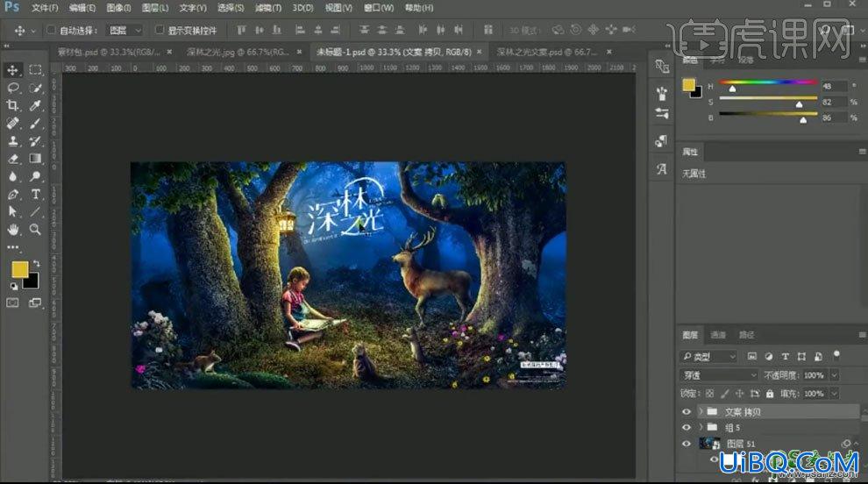This screenshot has width=868, height=484.
Task: Select the Eraser tool
Action: coord(13,159)
